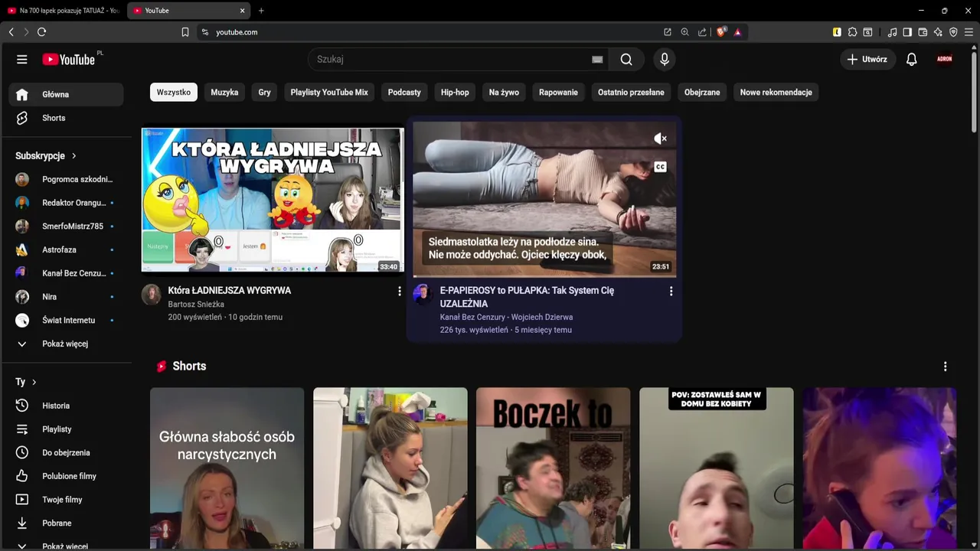Select the Obejrzane filter chip
Image resolution: width=980 pixels, height=551 pixels.
coord(702,93)
